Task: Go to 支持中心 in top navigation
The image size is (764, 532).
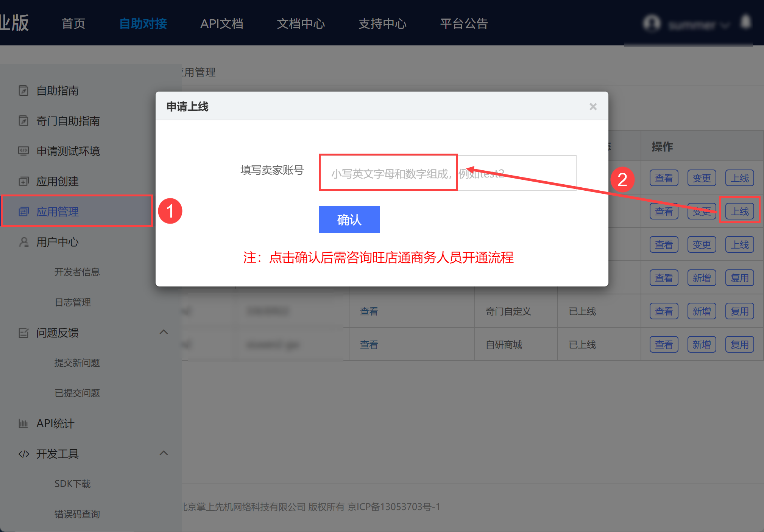Action: click(382, 23)
